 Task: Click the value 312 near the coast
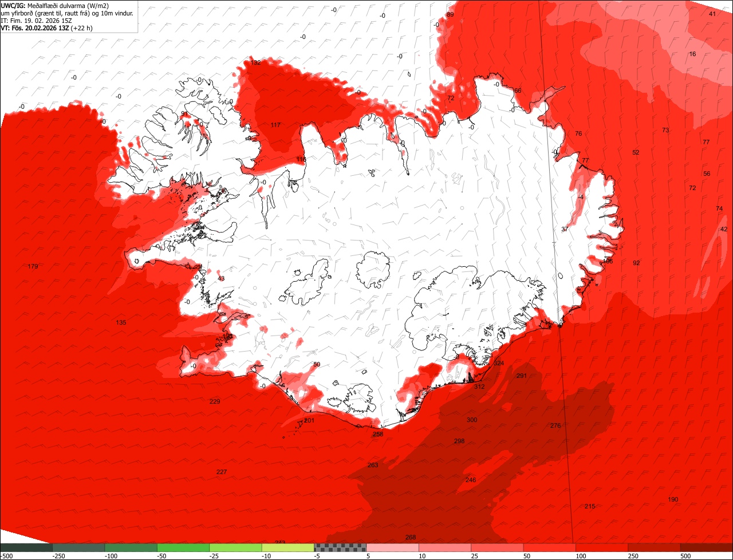click(479, 387)
